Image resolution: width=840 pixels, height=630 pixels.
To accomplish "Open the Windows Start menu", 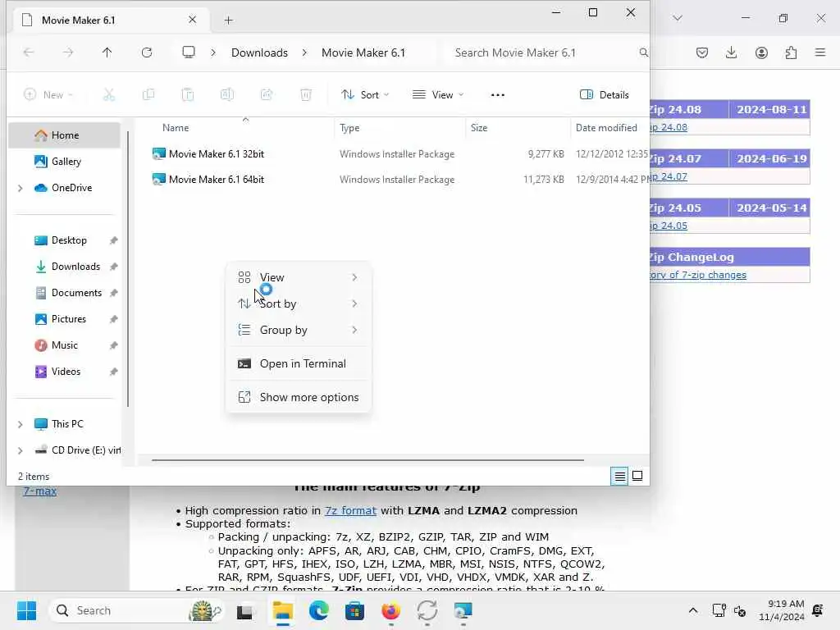I will point(26,610).
